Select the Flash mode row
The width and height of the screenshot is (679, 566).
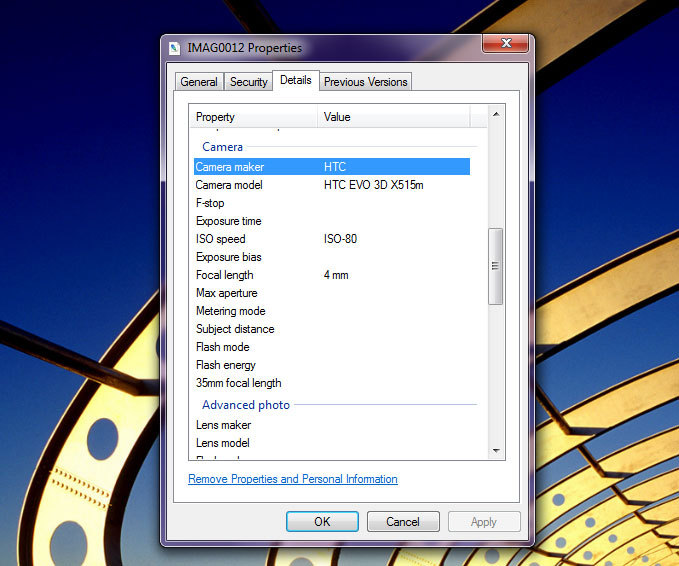[x=332, y=347]
